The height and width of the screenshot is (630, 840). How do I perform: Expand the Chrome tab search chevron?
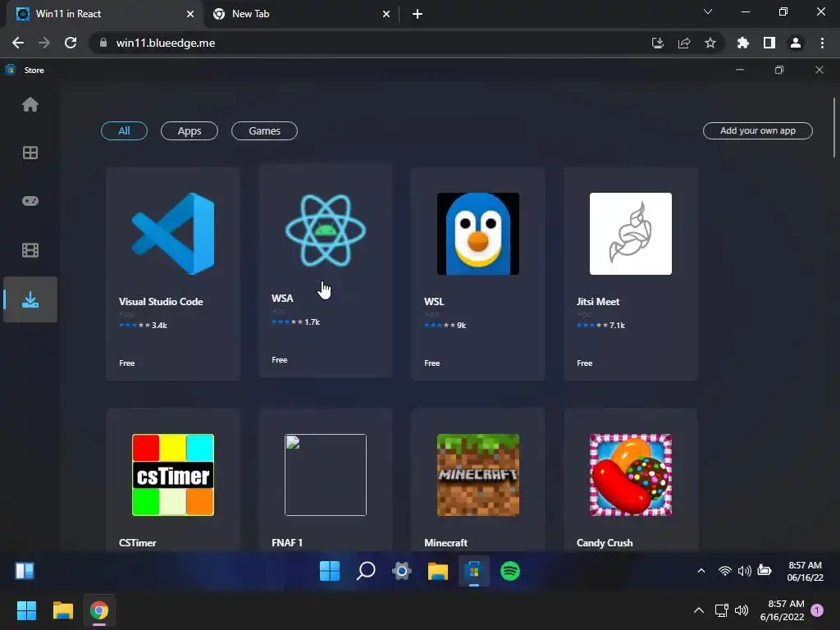tap(708, 11)
